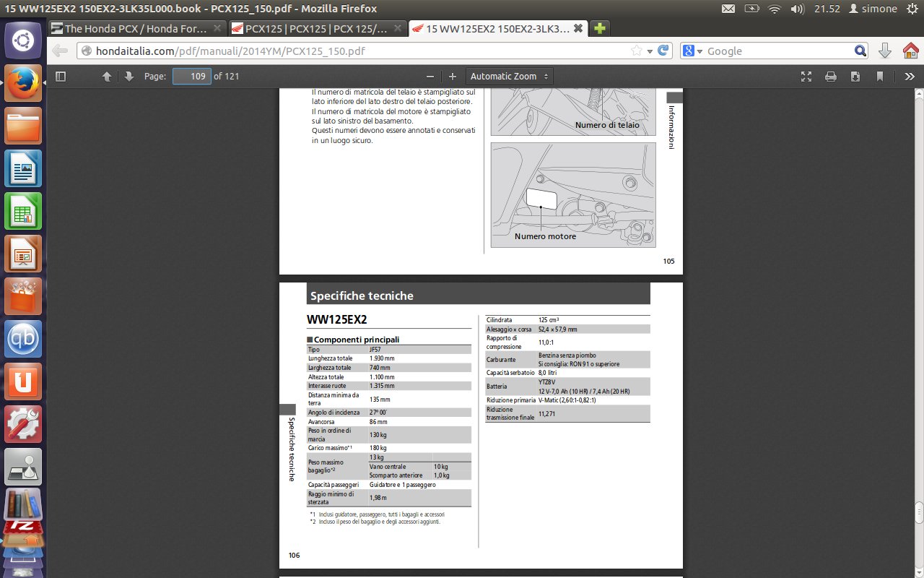924x578 pixels.
Task: Open the bookshelf library launcher icon
Action: coord(24,506)
